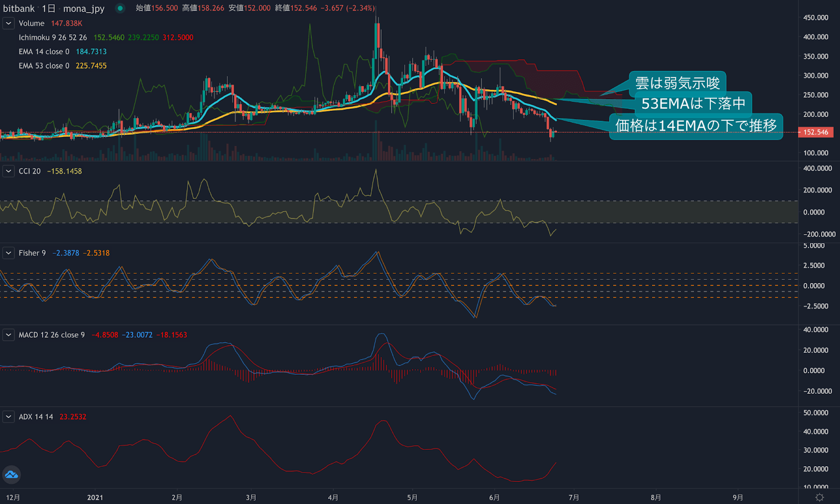Viewport: 840px width, 504px height.
Task: Click the red 152.546 current price label
Action: click(x=815, y=132)
